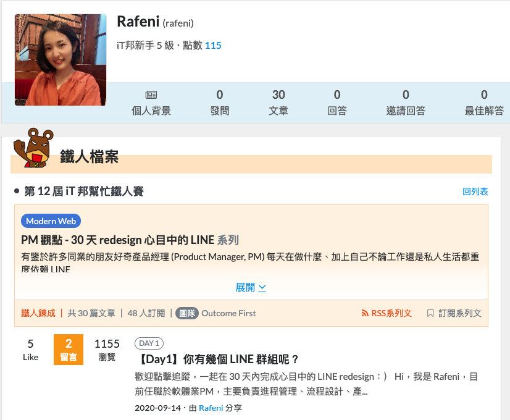Click 訂閱系列文 to subscribe to the series
Image resolution: width=510 pixels, height=420 pixels.
click(x=459, y=313)
